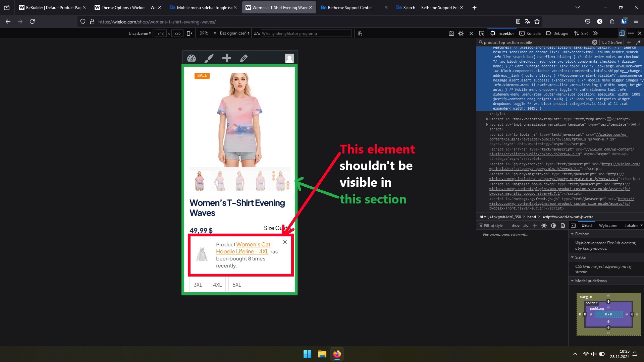644x362 pixels.
Task: Open the DPR dropdown
Action: click(x=208, y=33)
